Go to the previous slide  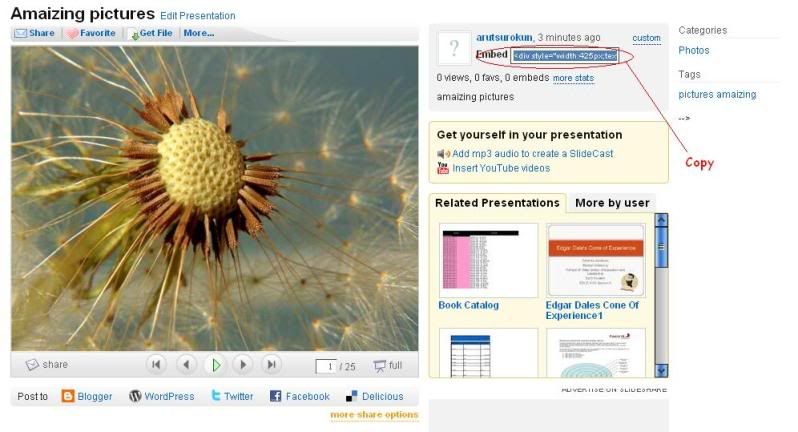tap(186, 365)
